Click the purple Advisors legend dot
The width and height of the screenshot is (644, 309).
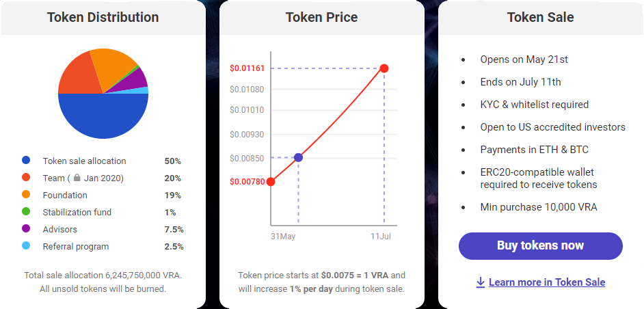26,230
